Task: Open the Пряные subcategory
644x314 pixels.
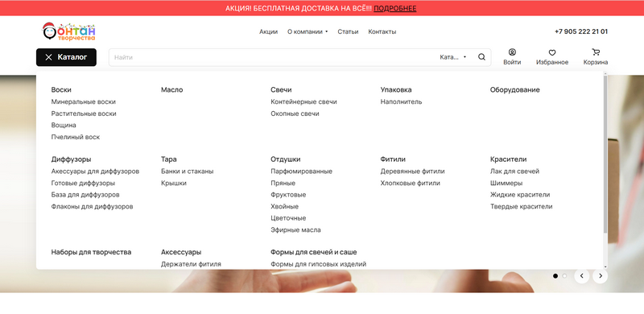Action: click(x=283, y=183)
